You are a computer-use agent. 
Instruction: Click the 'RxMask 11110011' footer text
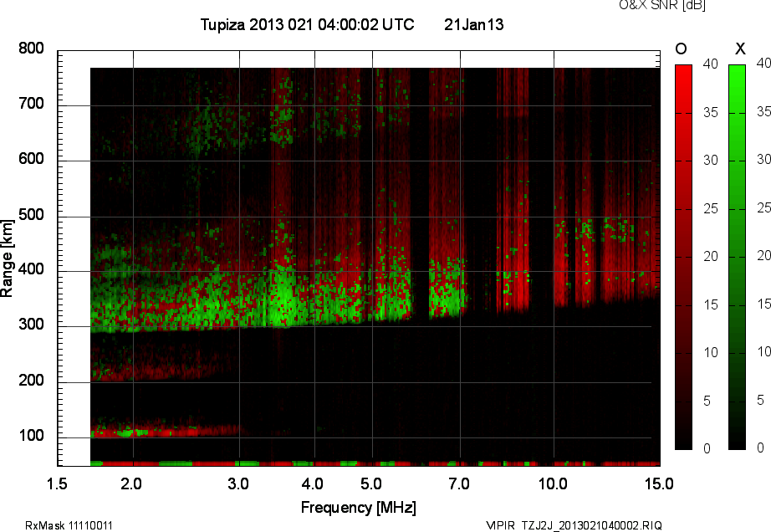click(x=69, y=525)
